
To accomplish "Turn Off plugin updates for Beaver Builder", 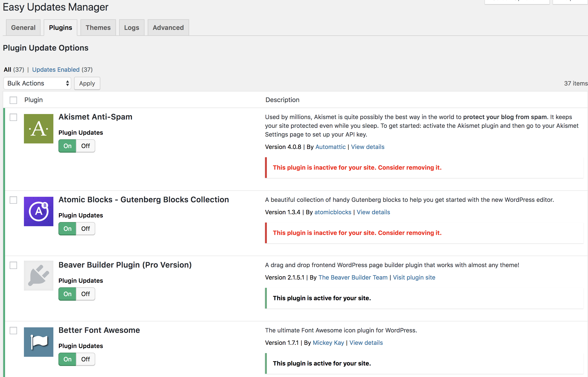I will point(86,294).
